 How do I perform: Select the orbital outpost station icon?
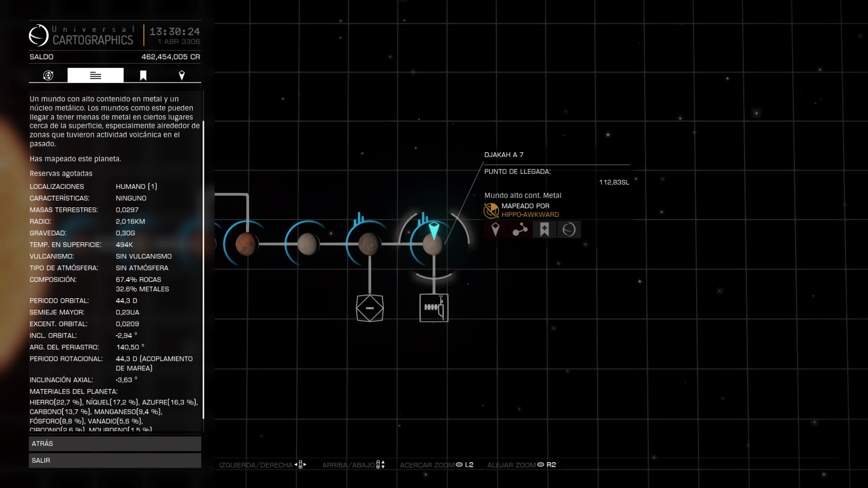click(434, 308)
